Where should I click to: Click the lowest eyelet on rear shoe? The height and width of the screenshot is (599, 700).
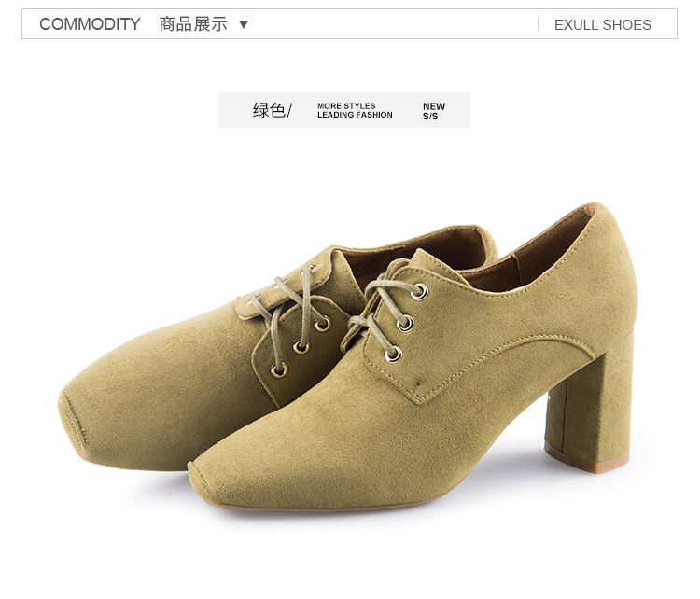click(x=279, y=370)
